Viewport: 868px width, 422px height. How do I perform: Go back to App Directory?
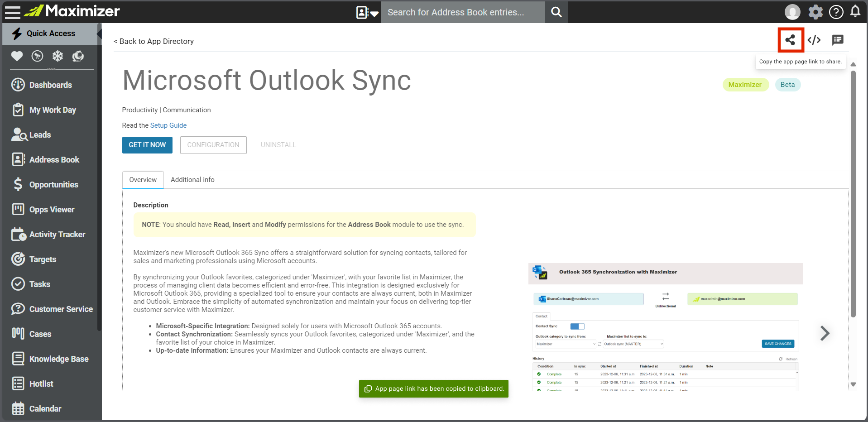tap(153, 41)
